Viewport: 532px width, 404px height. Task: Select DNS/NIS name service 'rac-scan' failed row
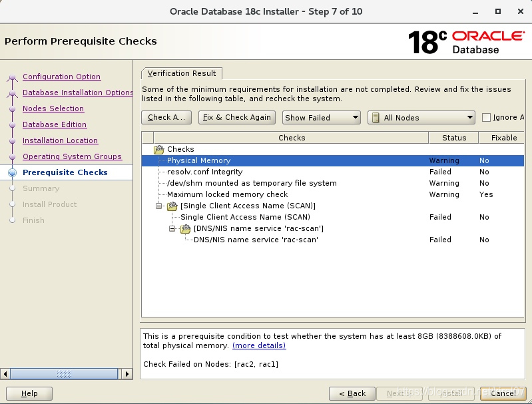(332, 240)
